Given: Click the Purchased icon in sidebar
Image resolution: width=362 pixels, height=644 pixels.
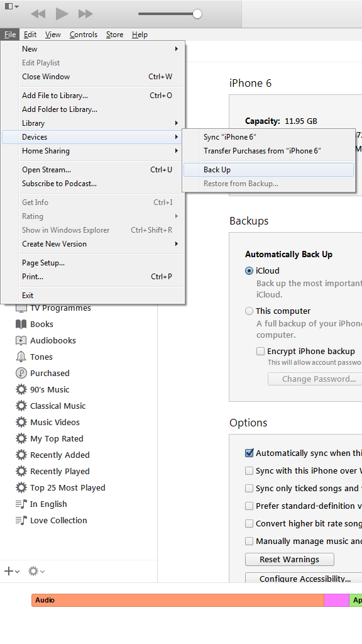Looking at the screenshot, I should 21,373.
